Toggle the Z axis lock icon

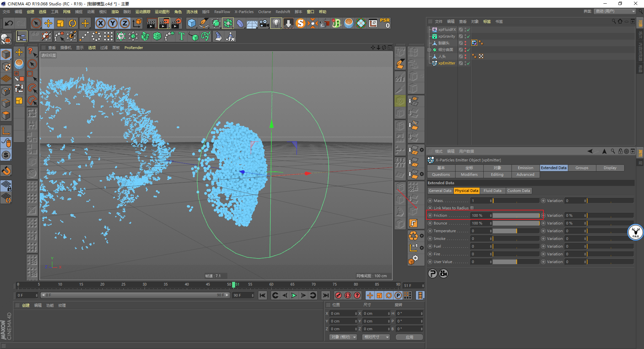point(124,23)
